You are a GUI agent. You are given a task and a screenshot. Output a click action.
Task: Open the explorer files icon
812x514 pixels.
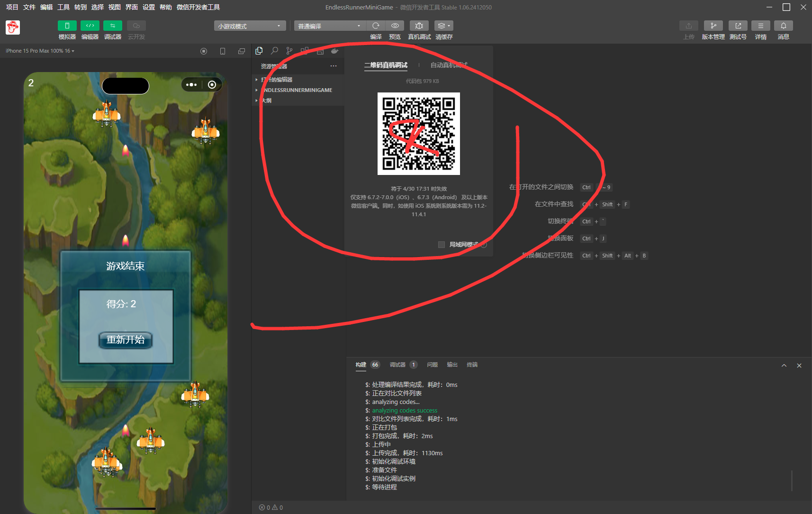259,51
